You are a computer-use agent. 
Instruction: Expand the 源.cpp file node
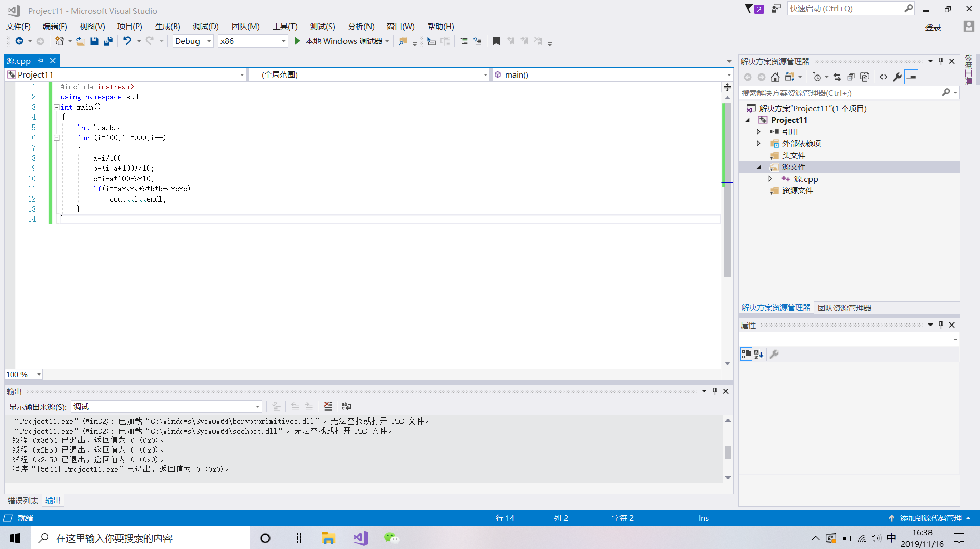(770, 179)
